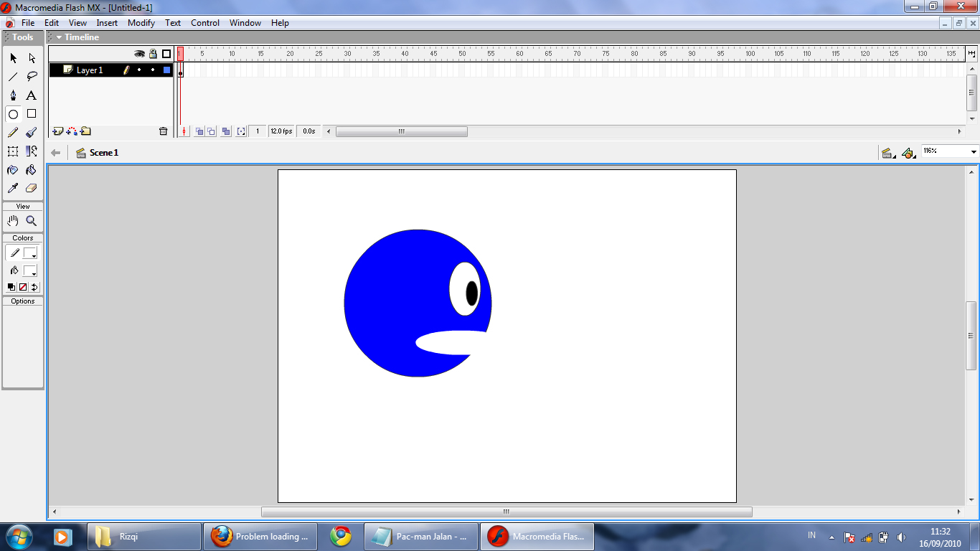Open the Edit Symbols menu
This screenshot has height=551, width=980.
[x=908, y=153]
